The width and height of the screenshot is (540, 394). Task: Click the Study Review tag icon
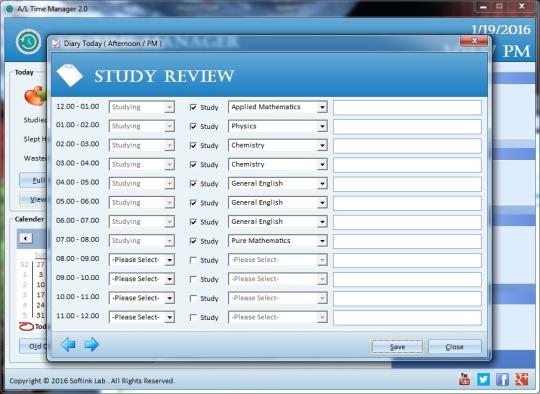[70, 75]
